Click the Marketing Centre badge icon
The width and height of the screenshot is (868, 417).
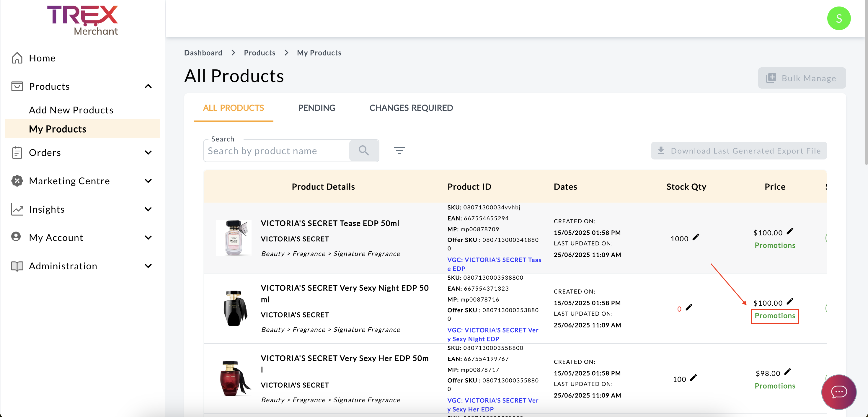tap(17, 181)
